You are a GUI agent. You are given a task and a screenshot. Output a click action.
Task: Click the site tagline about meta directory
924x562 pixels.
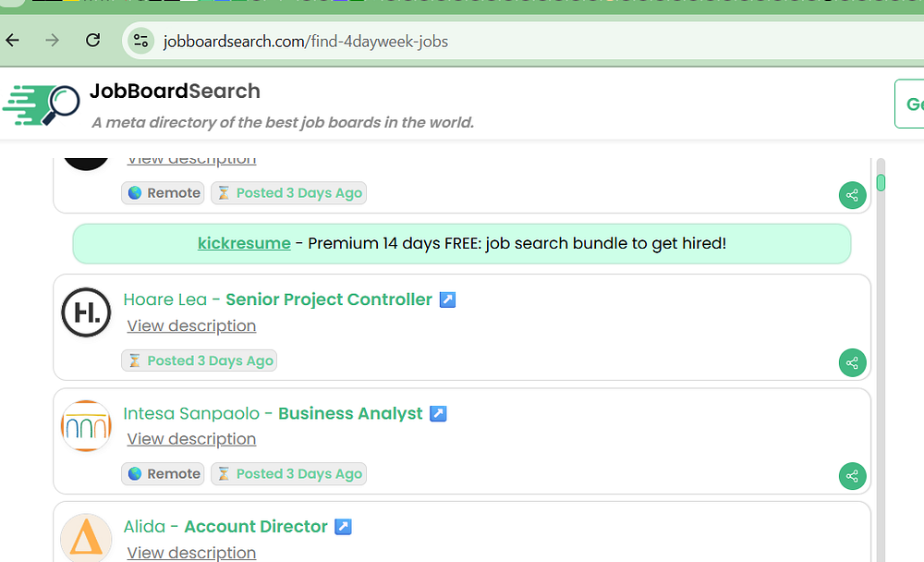(283, 123)
